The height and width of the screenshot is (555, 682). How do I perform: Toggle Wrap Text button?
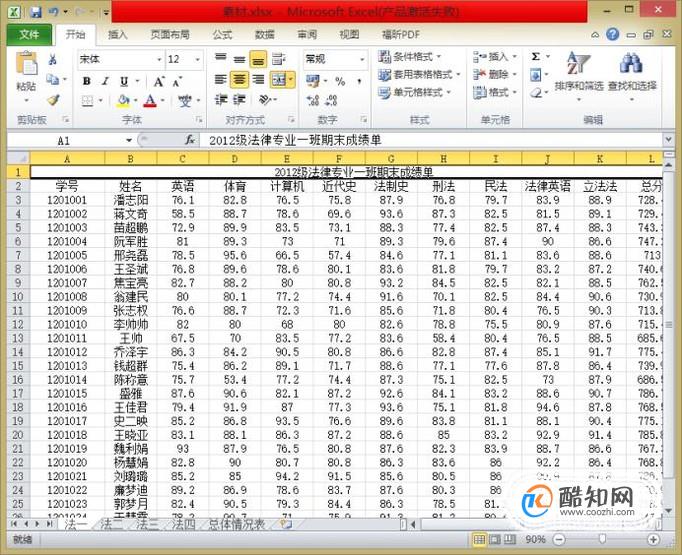pos(278,59)
